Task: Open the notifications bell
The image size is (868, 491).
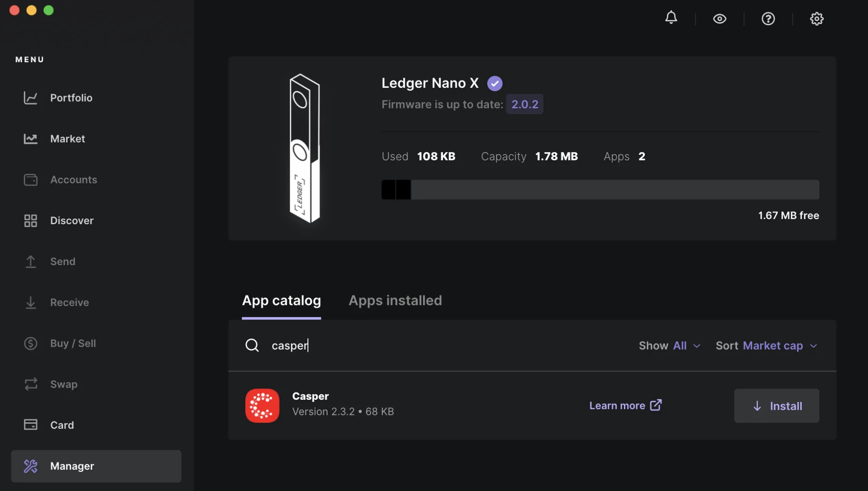Action: pos(671,18)
